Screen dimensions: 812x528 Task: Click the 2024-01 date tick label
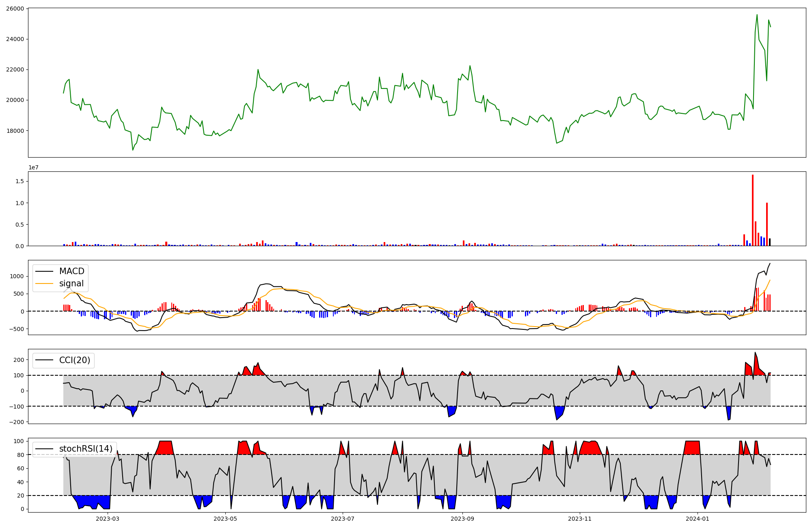[x=697, y=519]
